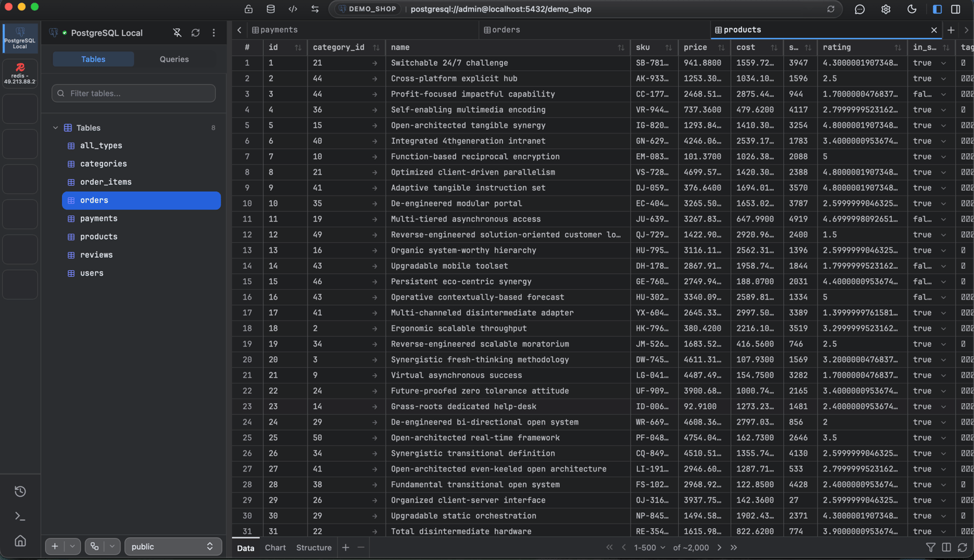Open the all_types table
Image resolution: width=974 pixels, height=560 pixels.
[141, 146]
